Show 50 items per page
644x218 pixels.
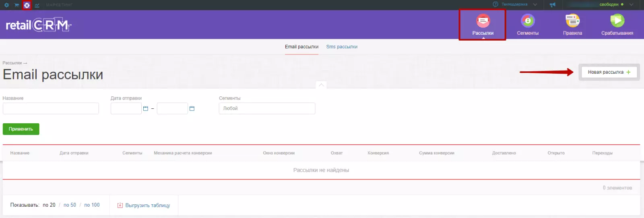click(x=70, y=205)
